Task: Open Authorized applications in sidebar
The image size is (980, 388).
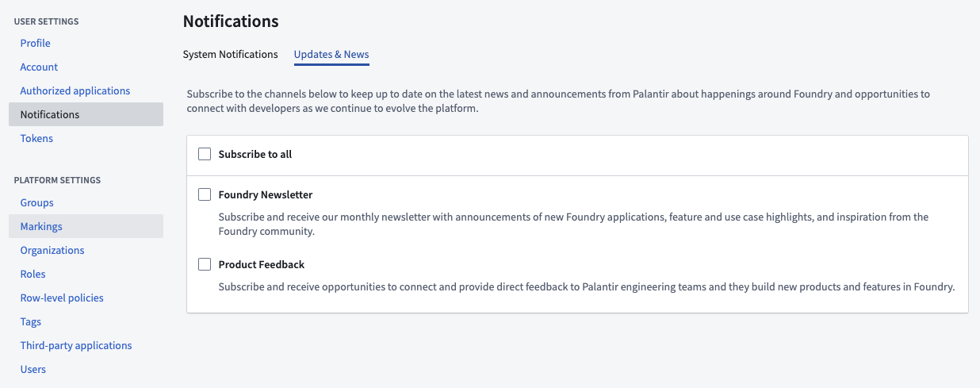Action: (75, 90)
